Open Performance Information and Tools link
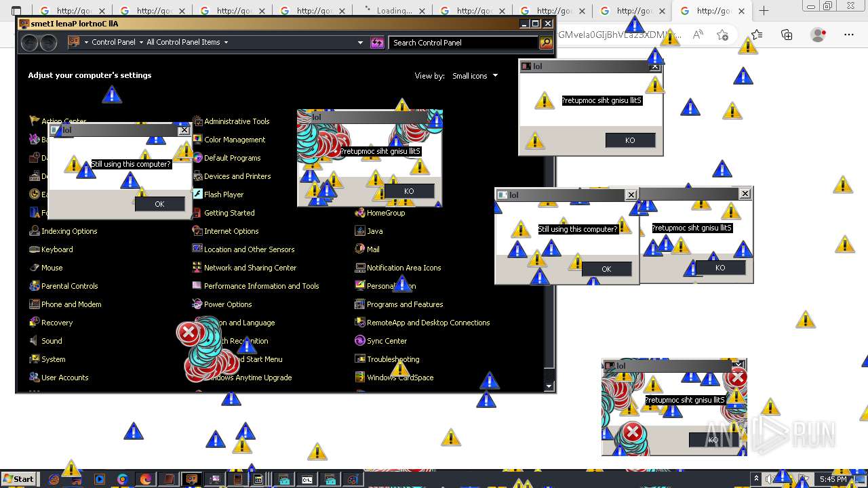Screen dimensions: 868x488 coord(261,286)
